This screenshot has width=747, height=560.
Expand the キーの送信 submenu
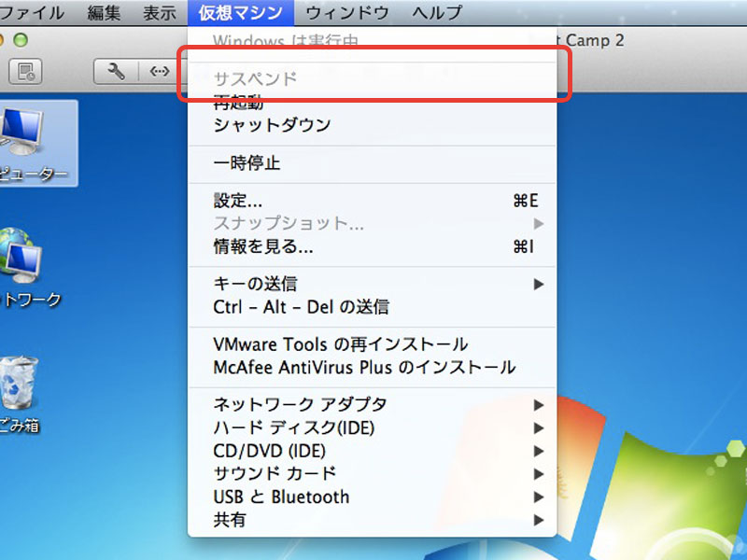tap(372, 284)
